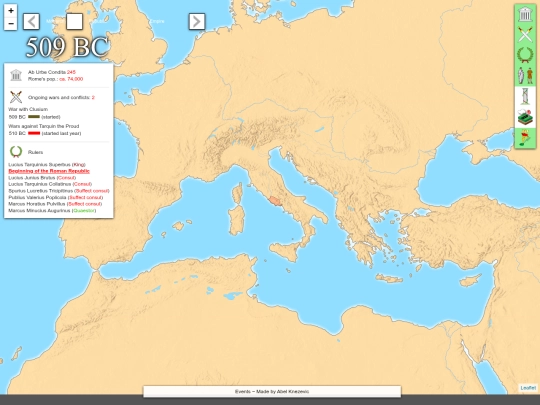This screenshot has width=540, height=405.
Task: Toggle the colored territory map layer button
Action: (x=525, y=138)
